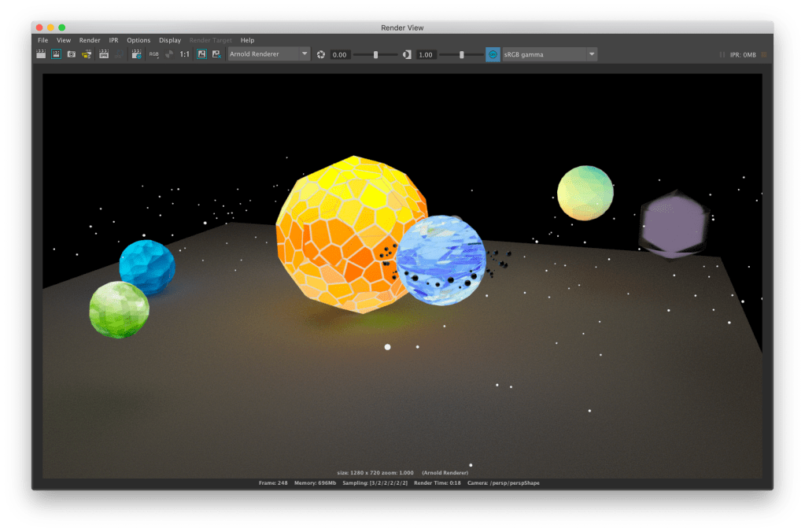Click the Render Region icon
The height and width of the screenshot is (532, 805).
tap(56, 54)
